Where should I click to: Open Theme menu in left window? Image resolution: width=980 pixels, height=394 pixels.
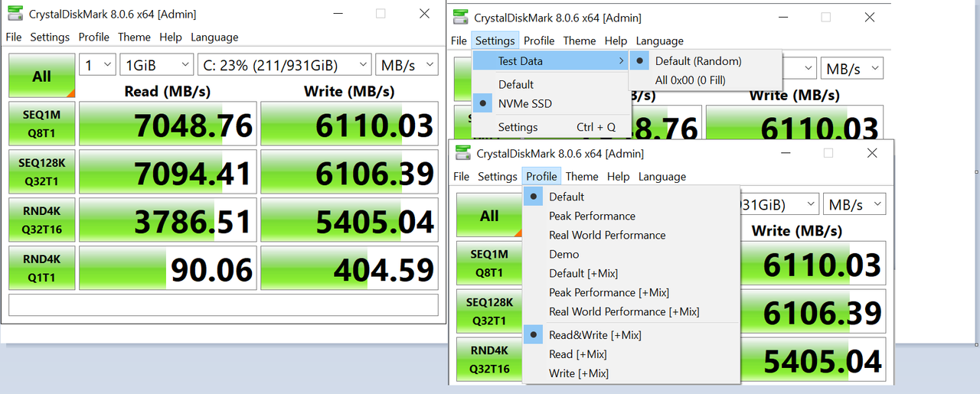[134, 37]
